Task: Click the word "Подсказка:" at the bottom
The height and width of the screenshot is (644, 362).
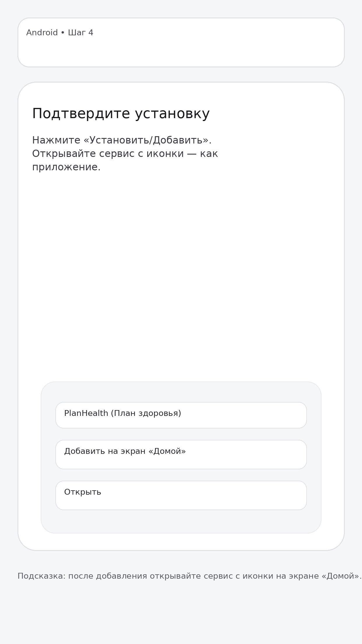Action: [x=41, y=576]
